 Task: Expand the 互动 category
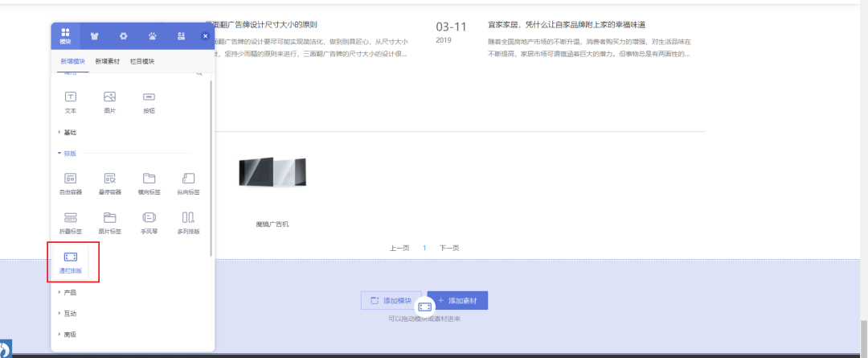click(x=69, y=313)
